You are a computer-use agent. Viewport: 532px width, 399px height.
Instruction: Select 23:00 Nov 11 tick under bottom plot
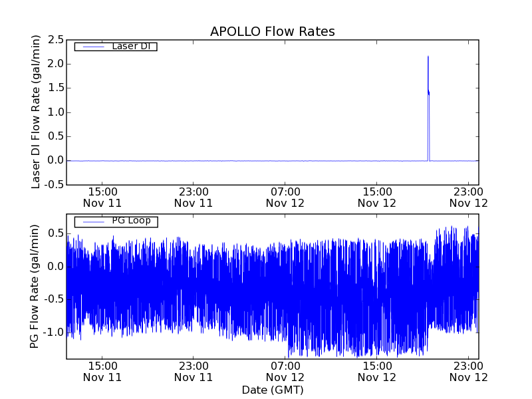point(193,371)
